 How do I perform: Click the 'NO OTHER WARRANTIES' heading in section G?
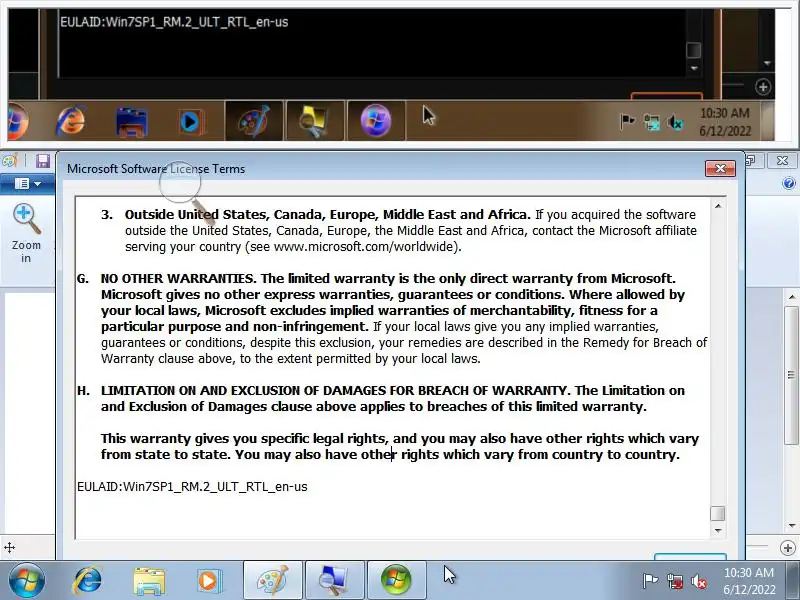point(178,279)
